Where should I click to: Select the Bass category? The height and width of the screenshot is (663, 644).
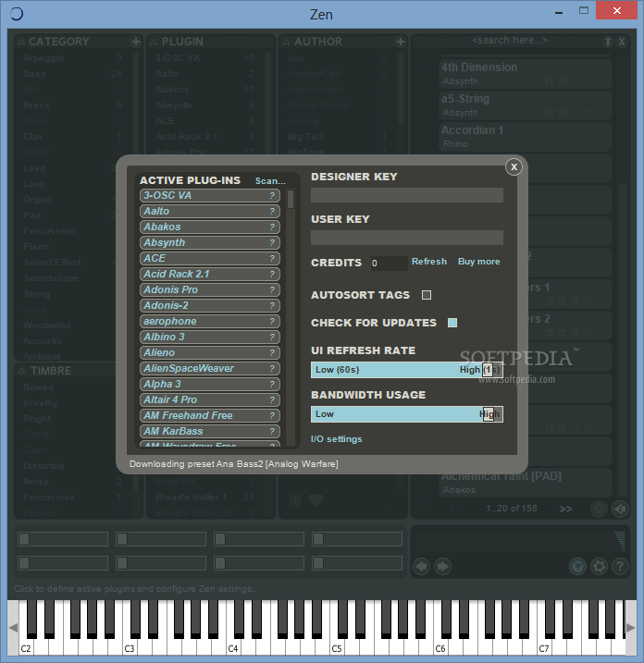[x=73, y=74]
